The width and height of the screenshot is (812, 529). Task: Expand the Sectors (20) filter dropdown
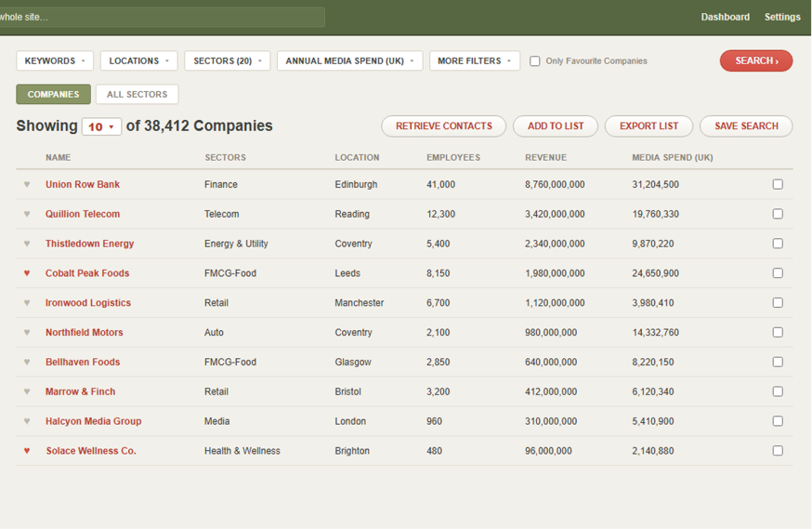coord(228,60)
